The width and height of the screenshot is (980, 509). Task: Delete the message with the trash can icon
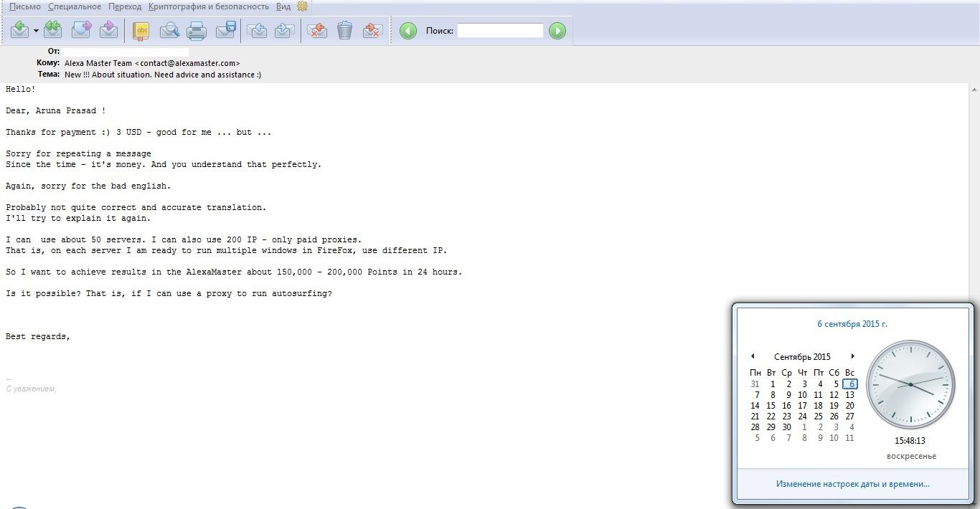click(344, 30)
